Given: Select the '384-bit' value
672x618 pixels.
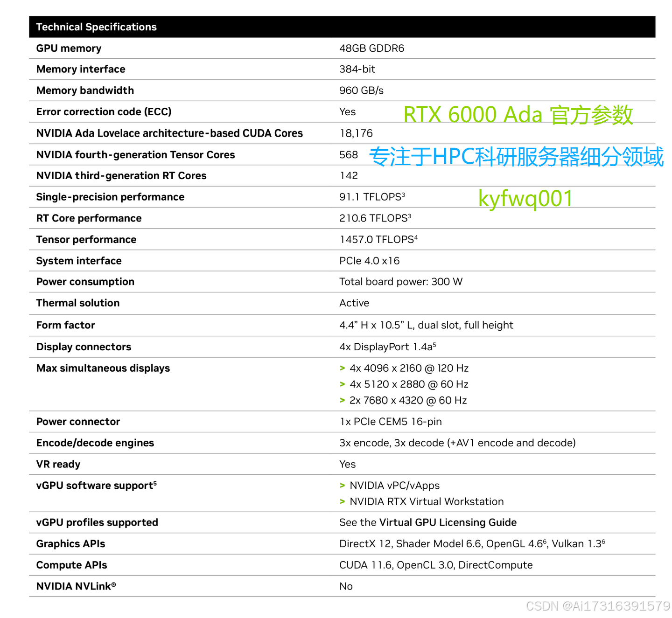Looking at the screenshot, I should [x=357, y=69].
